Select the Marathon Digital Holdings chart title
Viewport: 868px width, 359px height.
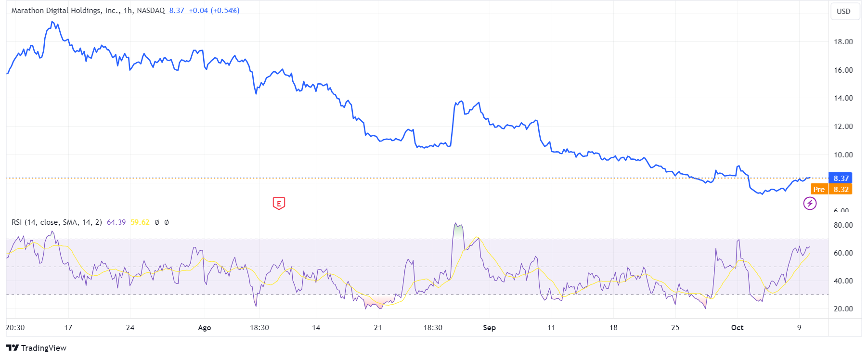(x=88, y=10)
